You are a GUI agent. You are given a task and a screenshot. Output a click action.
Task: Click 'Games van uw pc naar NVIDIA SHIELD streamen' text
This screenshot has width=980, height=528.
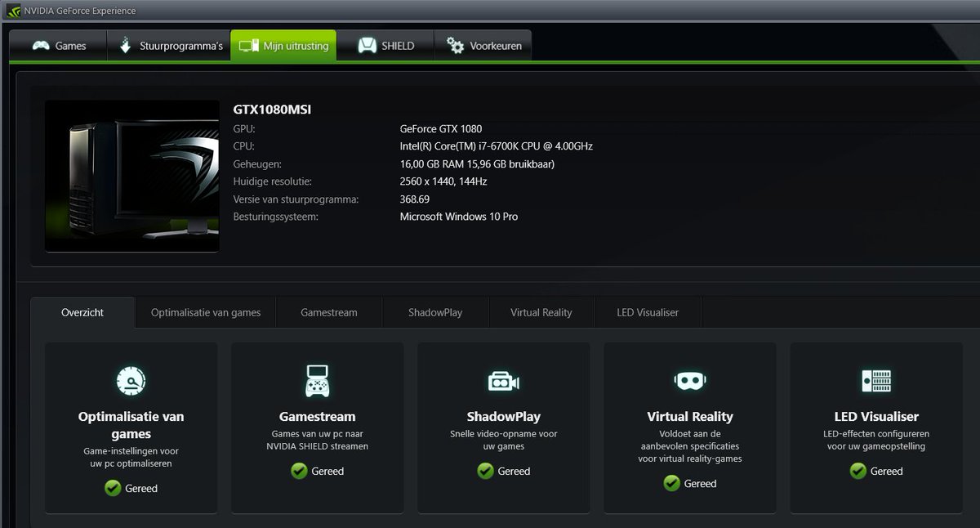pyautogui.click(x=318, y=441)
